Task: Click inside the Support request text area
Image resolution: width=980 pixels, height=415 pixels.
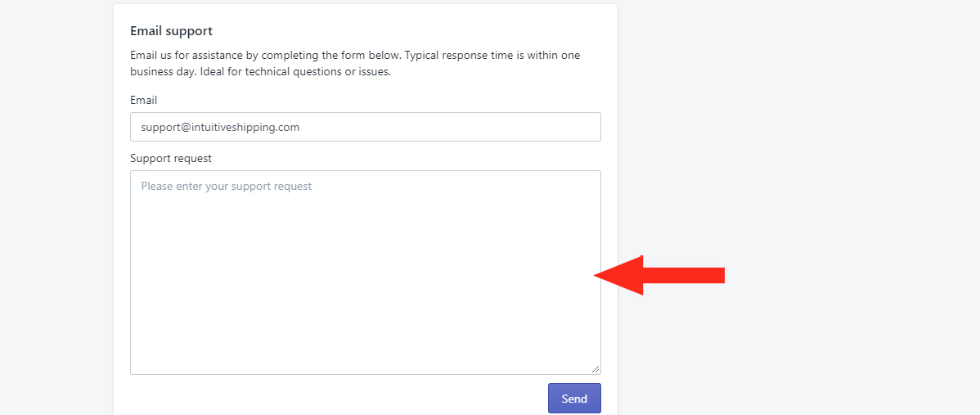Action: (366, 273)
